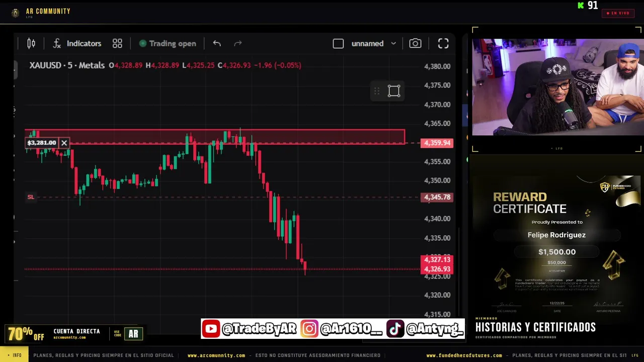Open the Indicators panel label

[x=84, y=44]
